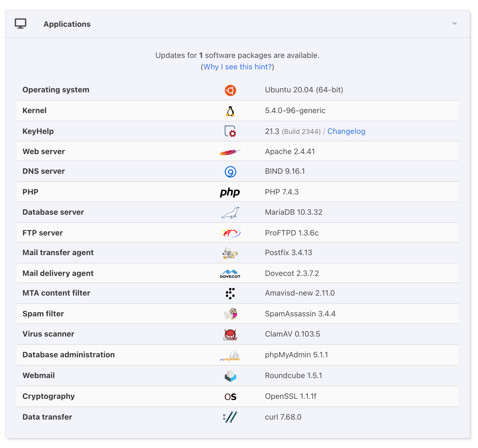The width and height of the screenshot is (478, 448).
Task: Click the ProFTPD logo icon
Action: click(230, 233)
